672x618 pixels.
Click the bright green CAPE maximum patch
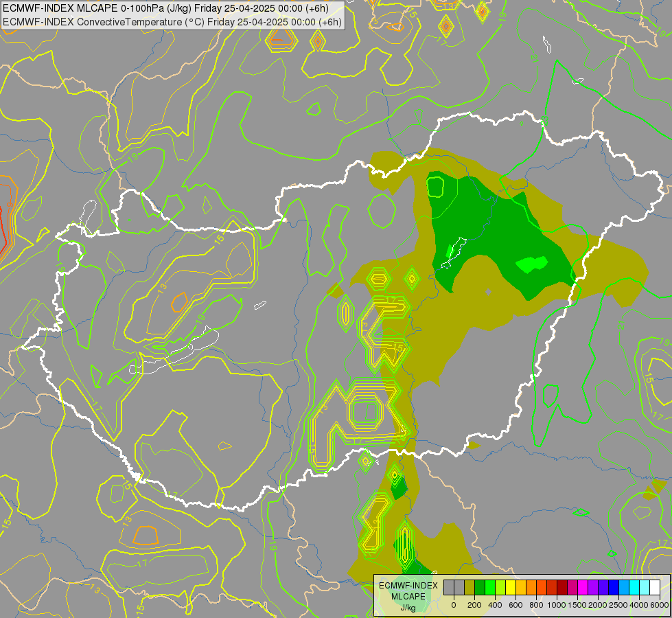pos(531,264)
